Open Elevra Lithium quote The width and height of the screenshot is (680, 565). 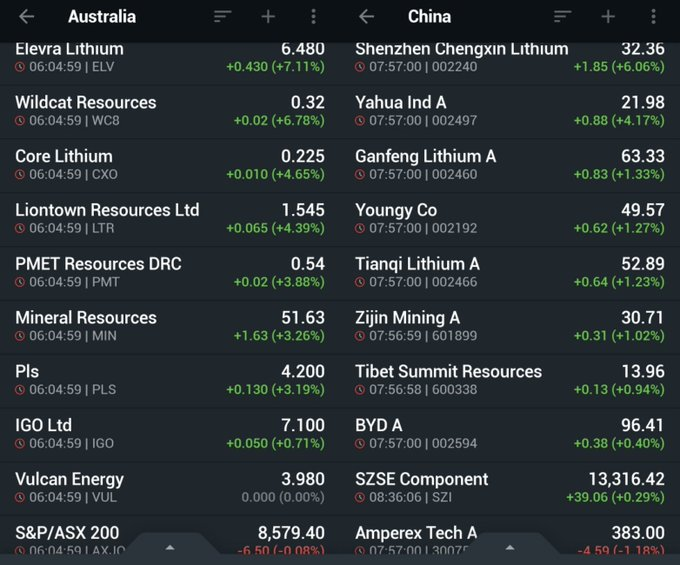(x=170, y=63)
